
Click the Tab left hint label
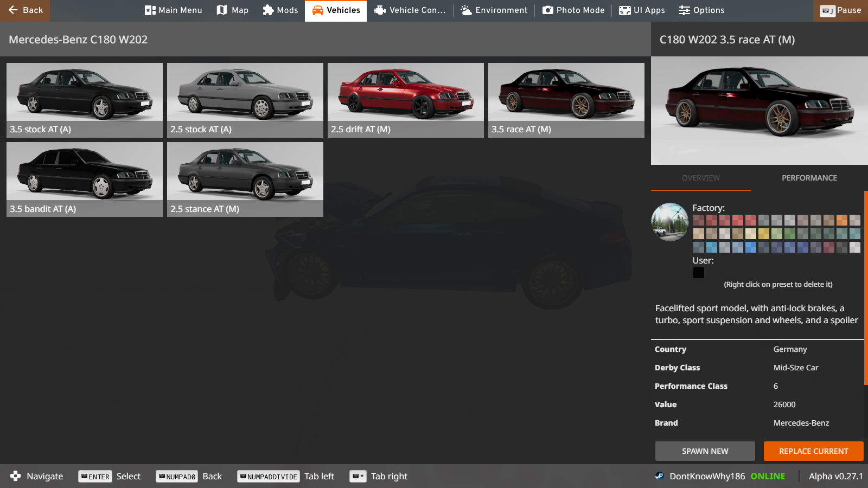319,477
